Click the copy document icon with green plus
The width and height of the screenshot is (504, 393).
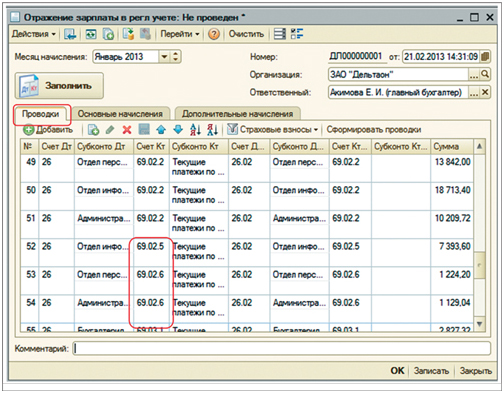(108, 34)
